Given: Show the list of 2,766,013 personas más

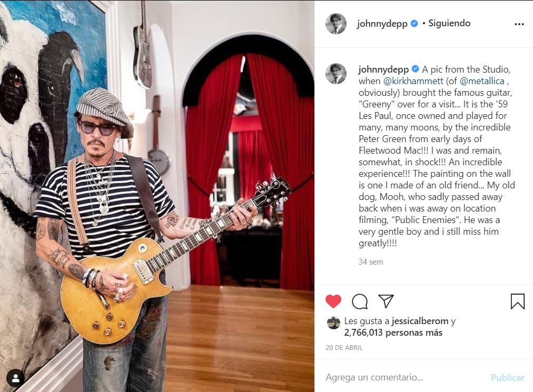Looking at the screenshot, I should click(x=393, y=333).
